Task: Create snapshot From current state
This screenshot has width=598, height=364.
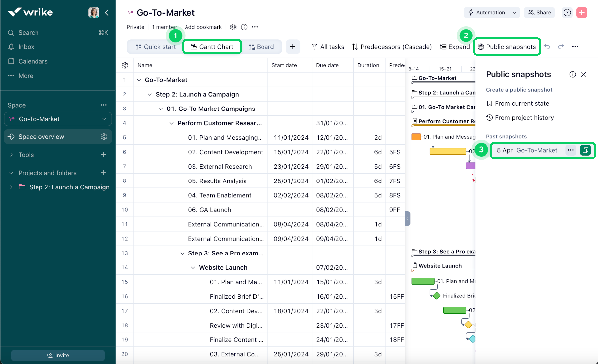Action: click(x=522, y=104)
